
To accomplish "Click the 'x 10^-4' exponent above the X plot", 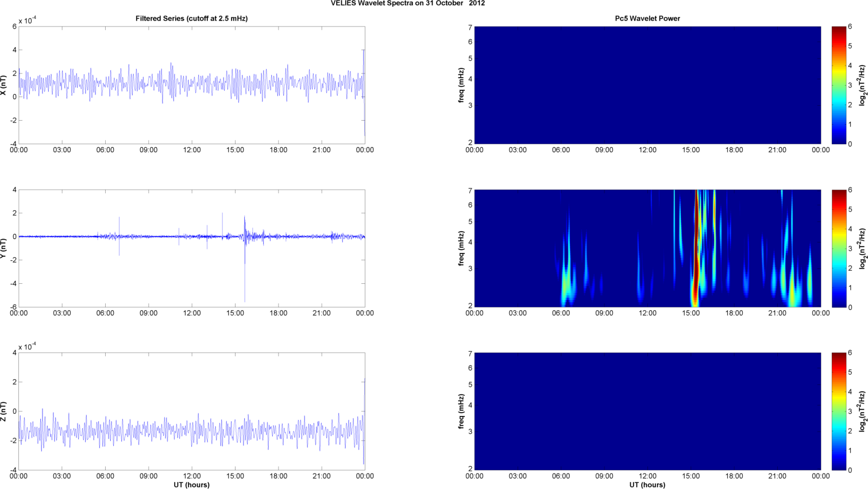I will click(27, 20).
